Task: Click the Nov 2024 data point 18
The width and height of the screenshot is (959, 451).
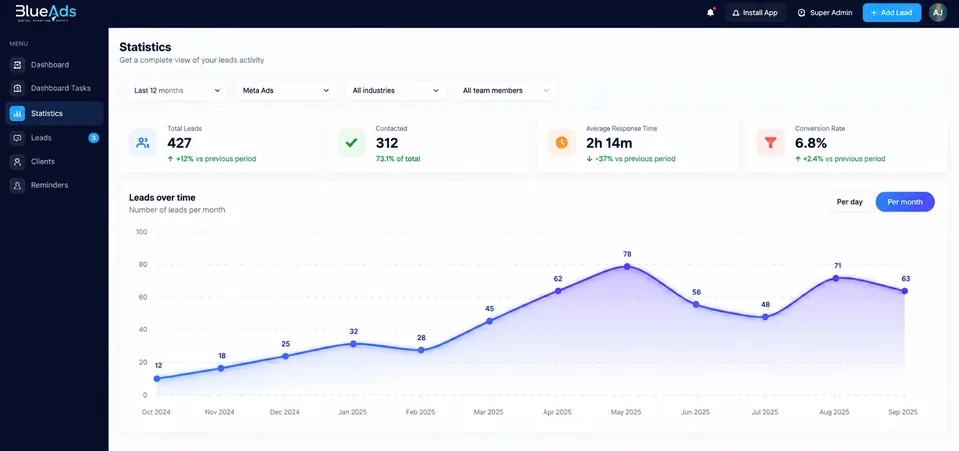Action: (x=221, y=368)
